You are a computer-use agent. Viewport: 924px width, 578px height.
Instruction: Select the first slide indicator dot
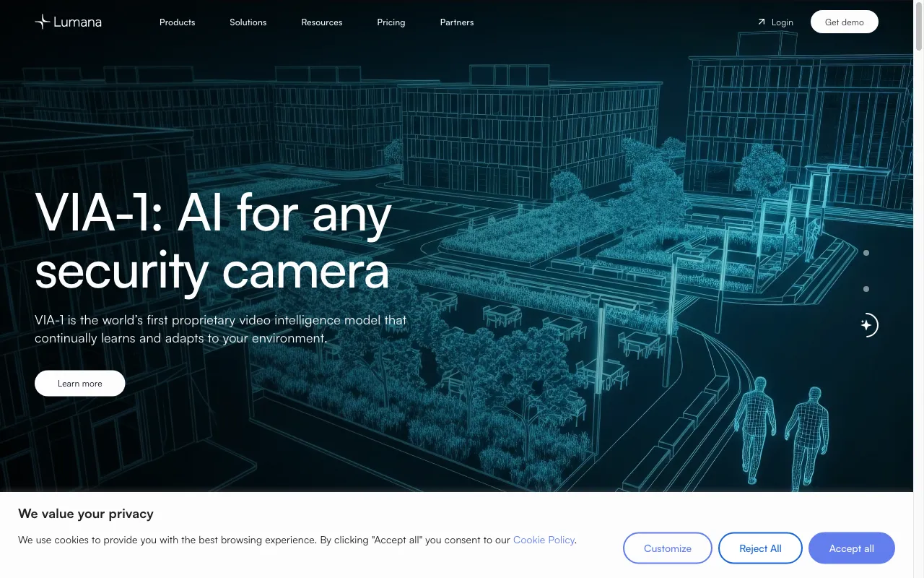(866, 253)
